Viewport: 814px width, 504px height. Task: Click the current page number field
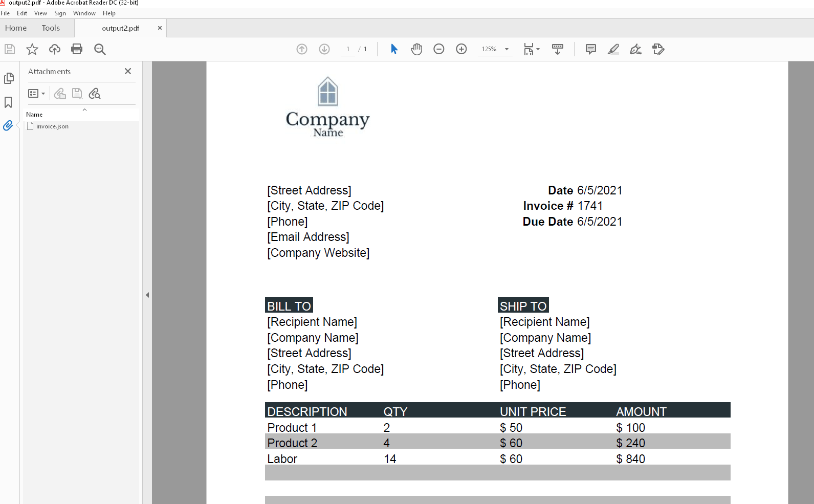[x=348, y=49]
